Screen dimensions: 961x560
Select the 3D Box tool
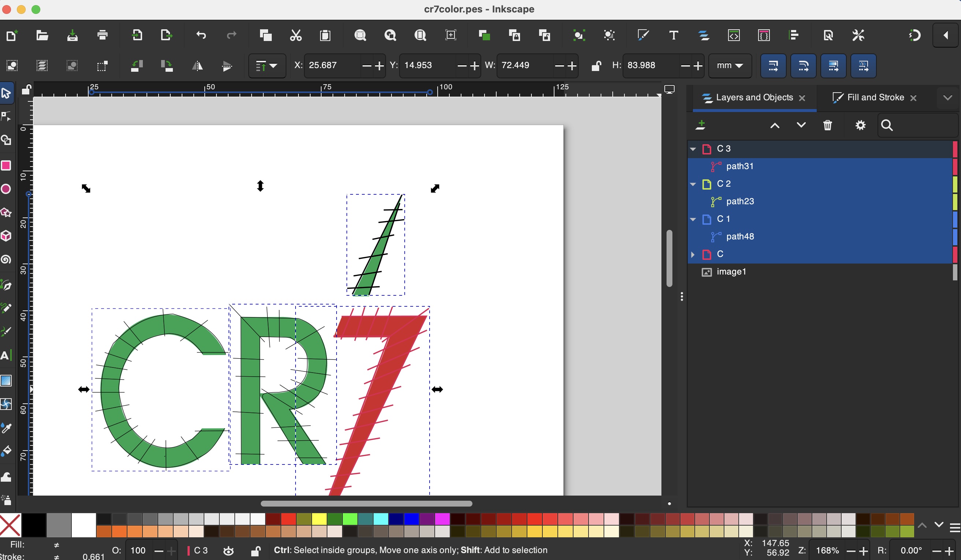(6, 236)
